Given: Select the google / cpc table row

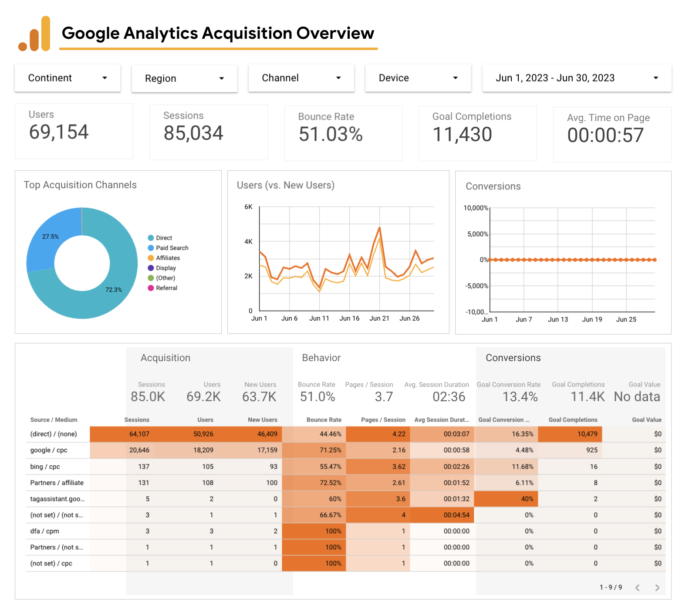Looking at the screenshot, I should (49, 450).
